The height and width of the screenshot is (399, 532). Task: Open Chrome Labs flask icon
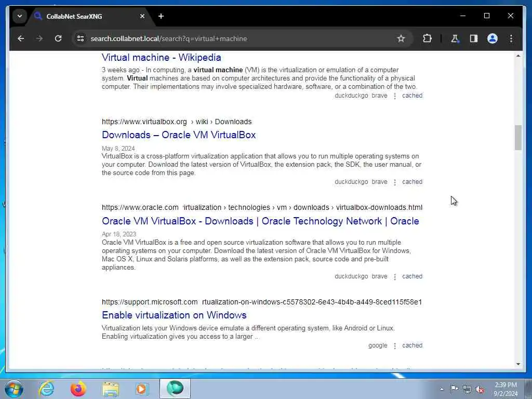[x=455, y=38]
